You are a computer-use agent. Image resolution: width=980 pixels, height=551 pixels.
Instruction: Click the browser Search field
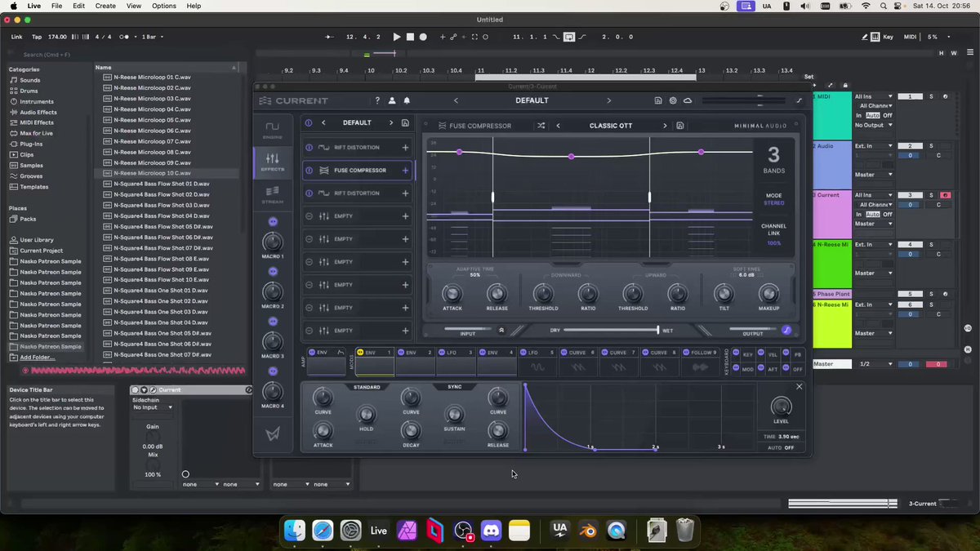pos(127,55)
